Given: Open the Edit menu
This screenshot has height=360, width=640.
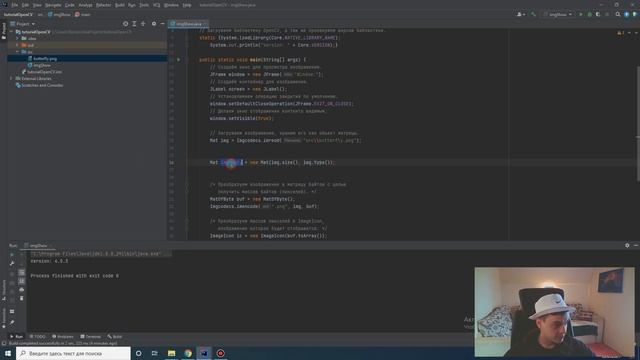Looking at the screenshot, I should 25,5.
